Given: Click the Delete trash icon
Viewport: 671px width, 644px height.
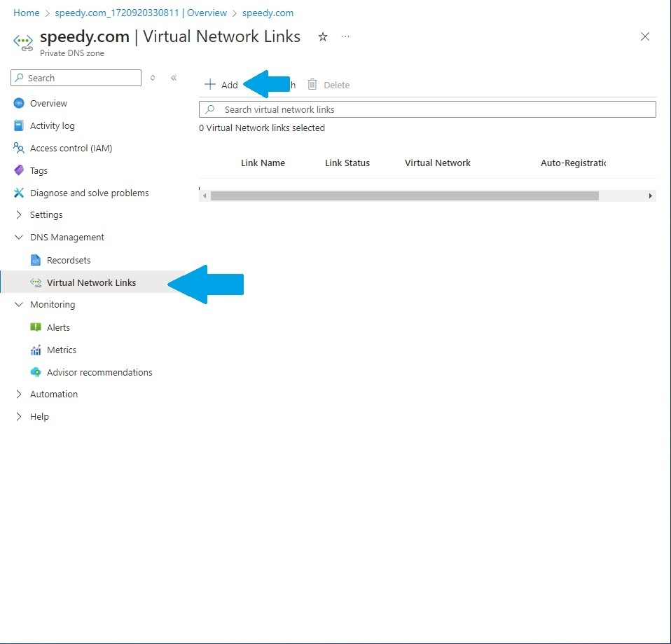Looking at the screenshot, I should 311,84.
